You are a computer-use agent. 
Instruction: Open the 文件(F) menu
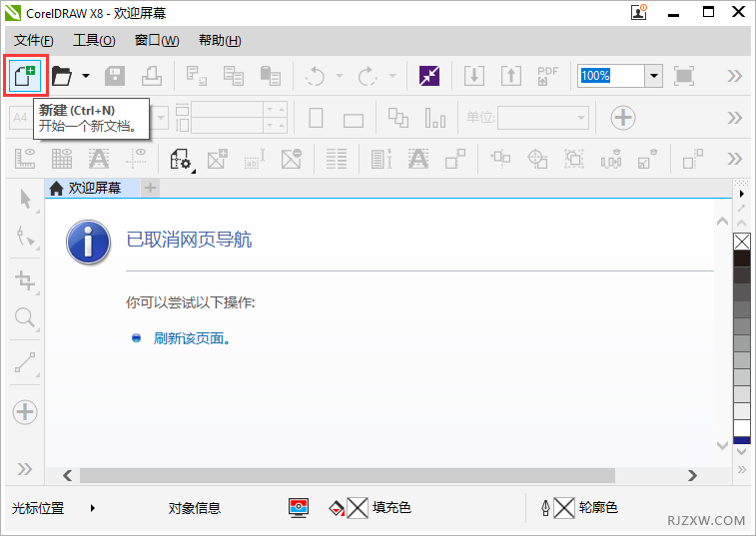tap(34, 40)
